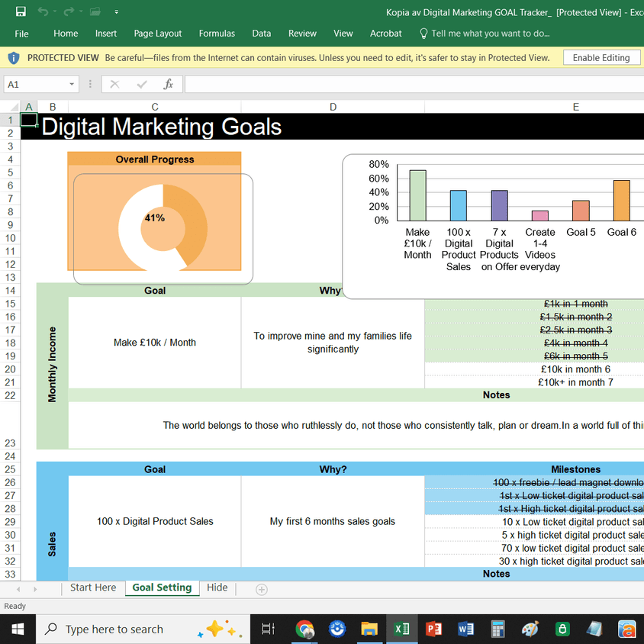
Task: Click the '100 x Digital Product Sales' goal cell
Action: tap(154, 521)
